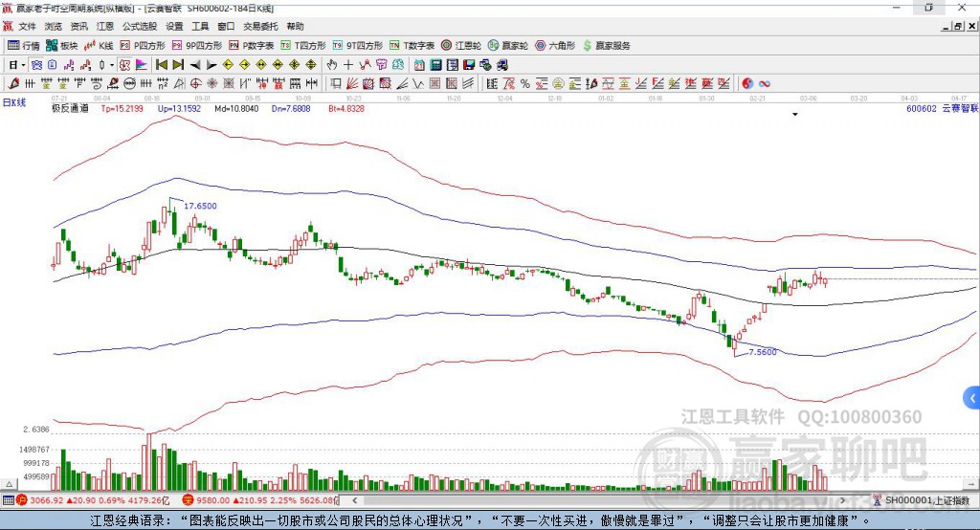Viewport: 980px width, 530px height.
Task: Expand volume panel with bottom-left triangle
Action: pyautogui.click(x=9, y=484)
